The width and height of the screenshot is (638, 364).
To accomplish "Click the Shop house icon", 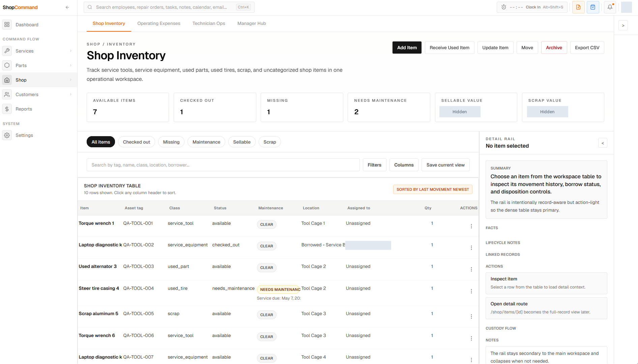I will 7,80.
